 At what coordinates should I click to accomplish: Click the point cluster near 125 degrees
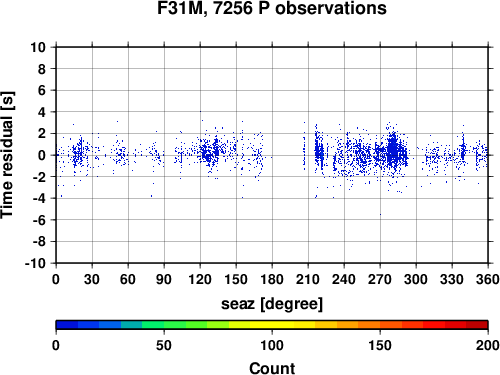click(208, 153)
